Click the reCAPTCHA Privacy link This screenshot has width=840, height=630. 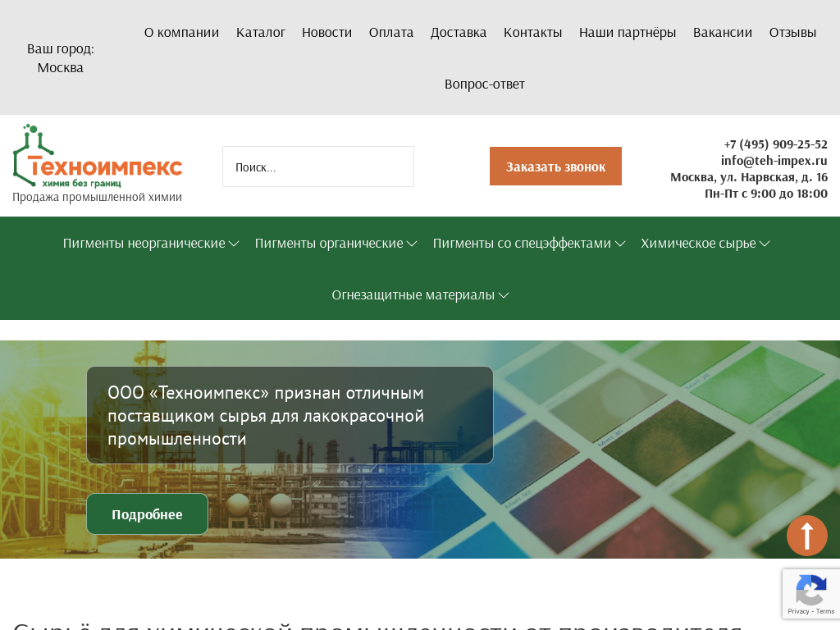point(798,611)
